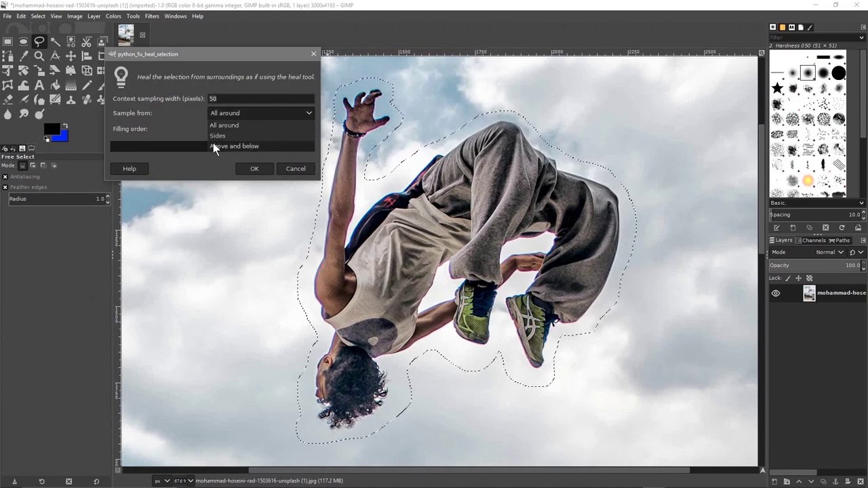Click the delete layer icon at bottom right
The height and width of the screenshot is (488, 868).
pos(861,481)
